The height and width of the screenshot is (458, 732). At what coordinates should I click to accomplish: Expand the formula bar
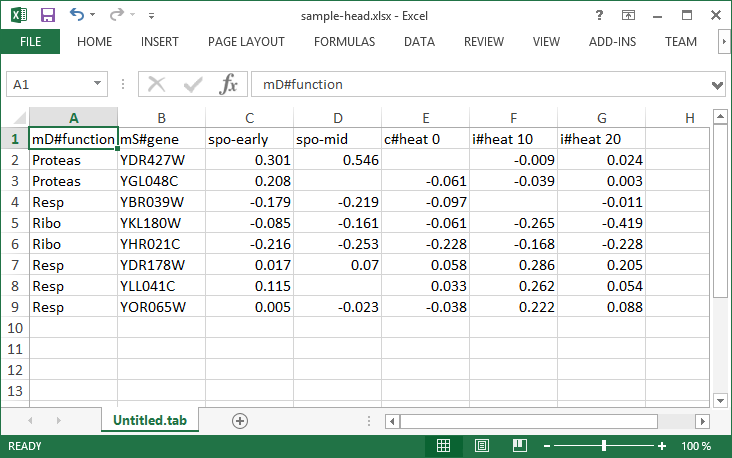coord(717,85)
